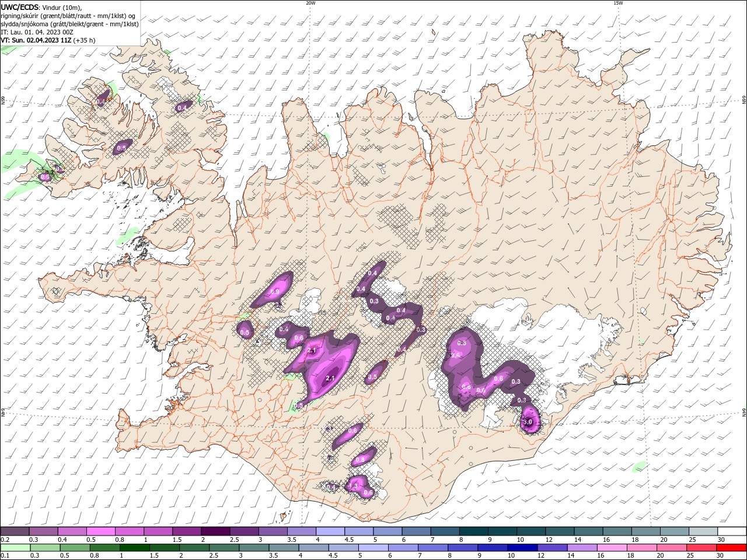Click the white 30 snow legend swatch
This screenshot has width=747, height=560.
[x=732, y=531]
